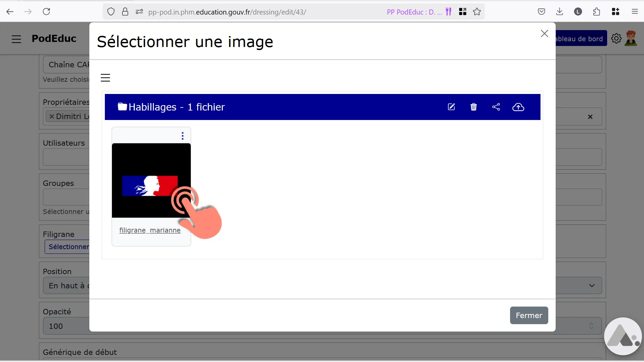This screenshot has height=362, width=644.
Task: Share the Habillages folder
Action: tap(496, 107)
